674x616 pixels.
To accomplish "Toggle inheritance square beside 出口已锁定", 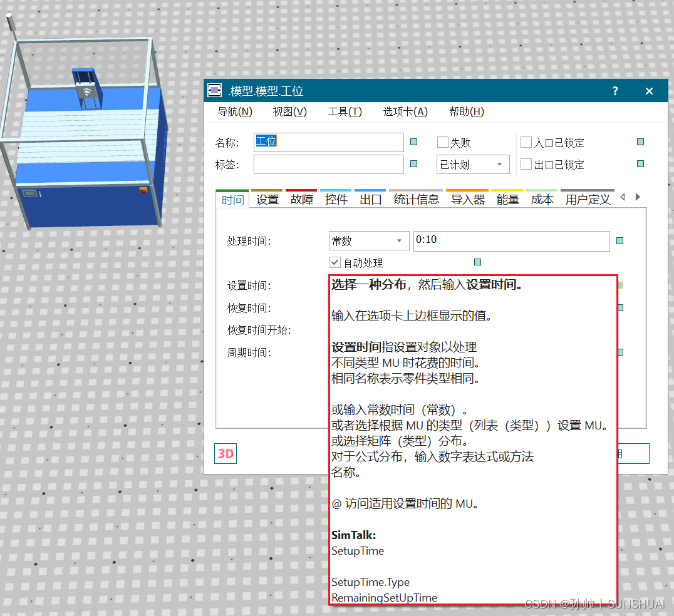I will coord(640,163).
